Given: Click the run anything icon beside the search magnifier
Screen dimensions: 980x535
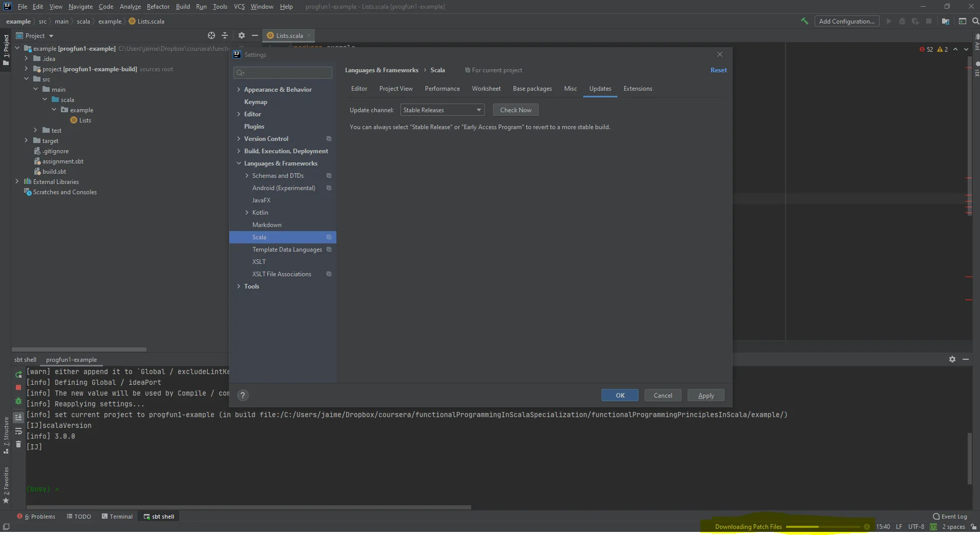Looking at the screenshot, I should pos(963,21).
